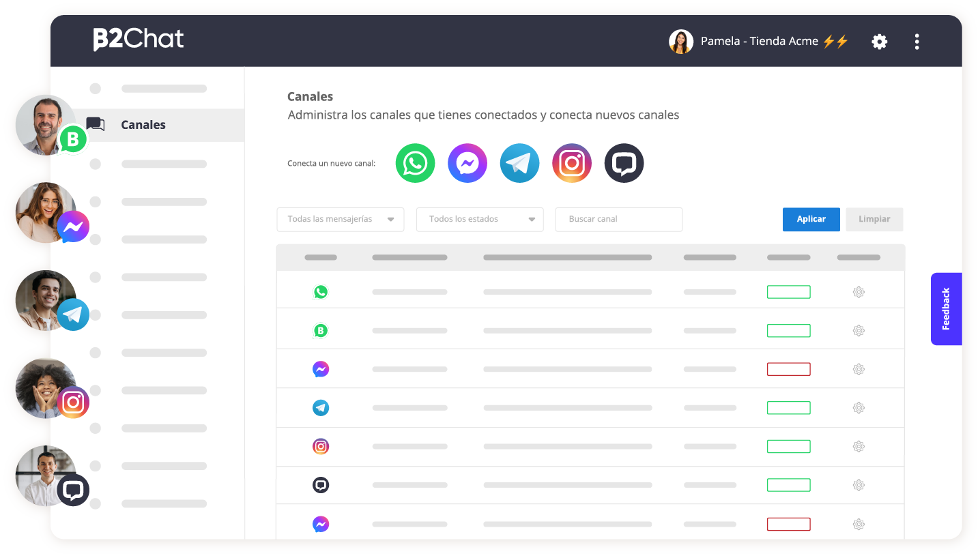Image resolution: width=980 pixels, height=558 pixels.
Task: Select the live chat icon in the table
Action: pyautogui.click(x=321, y=485)
